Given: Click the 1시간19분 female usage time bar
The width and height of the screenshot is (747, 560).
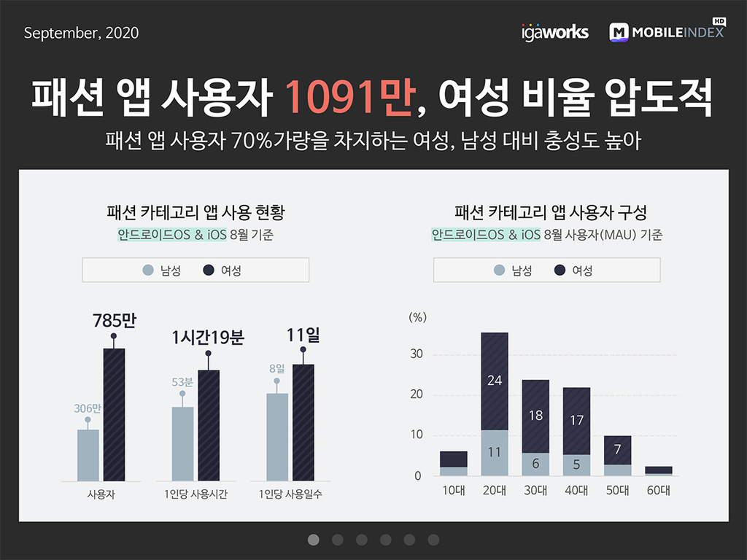Looking at the screenshot, I should pos(209,425).
